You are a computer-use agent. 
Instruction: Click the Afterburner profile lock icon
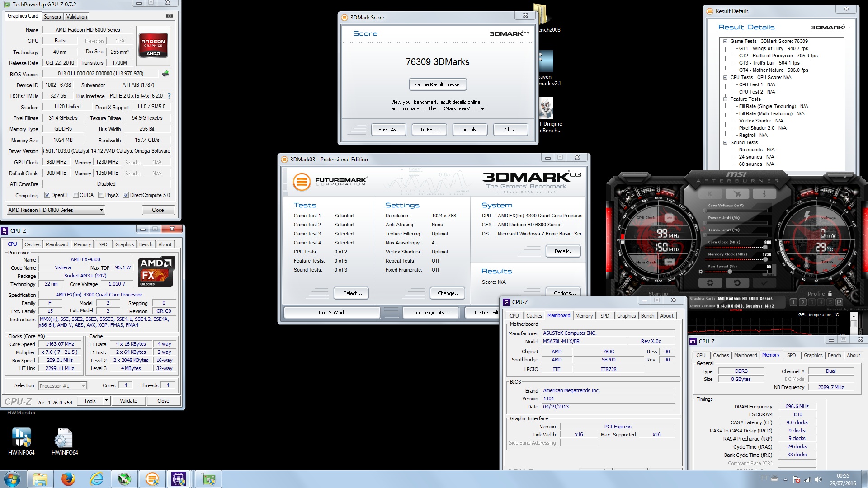830,293
